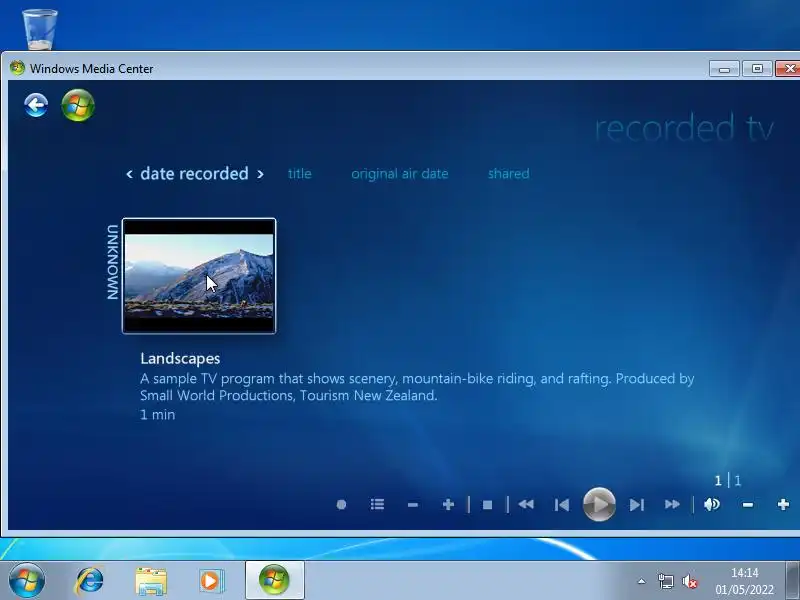Click channel down minus button

coord(413,505)
